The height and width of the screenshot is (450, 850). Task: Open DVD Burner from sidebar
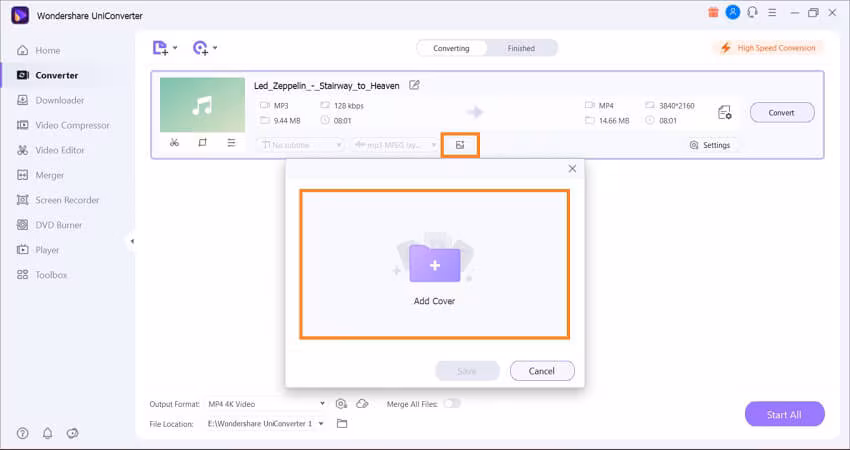pyautogui.click(x=49, y=225)
